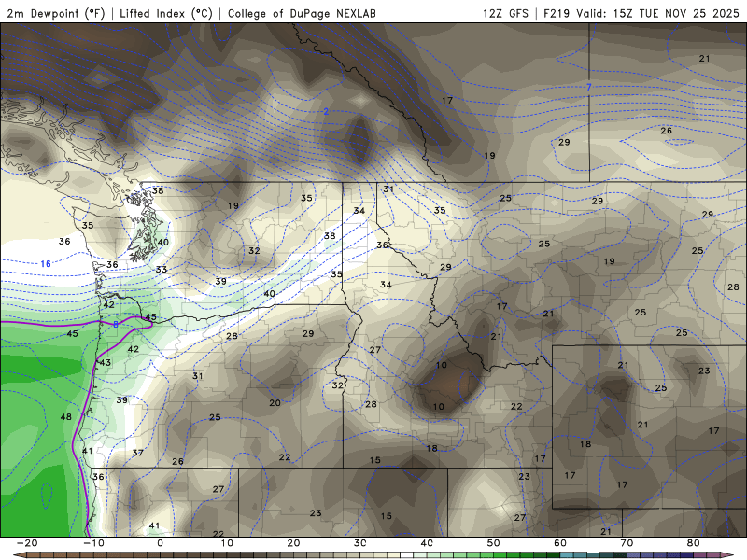The width and height of the screenshot is (747, 560).
Task: Click the blue contour label '2'
Action: click(x=326, y=111)
